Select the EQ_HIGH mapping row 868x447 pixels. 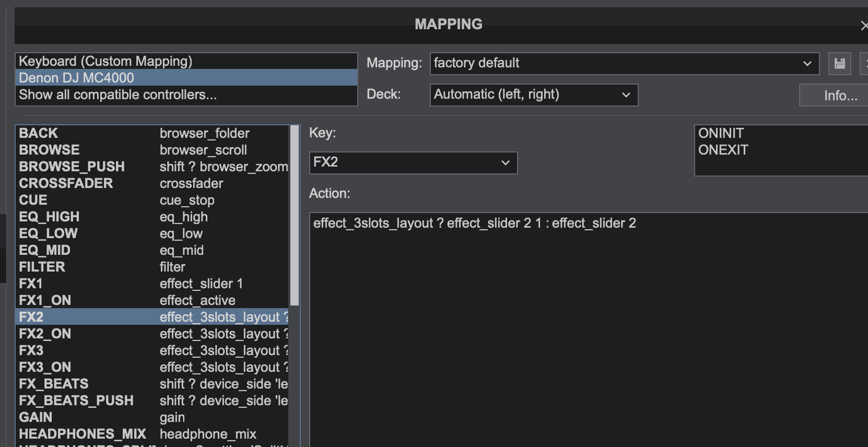coord(153,217)
